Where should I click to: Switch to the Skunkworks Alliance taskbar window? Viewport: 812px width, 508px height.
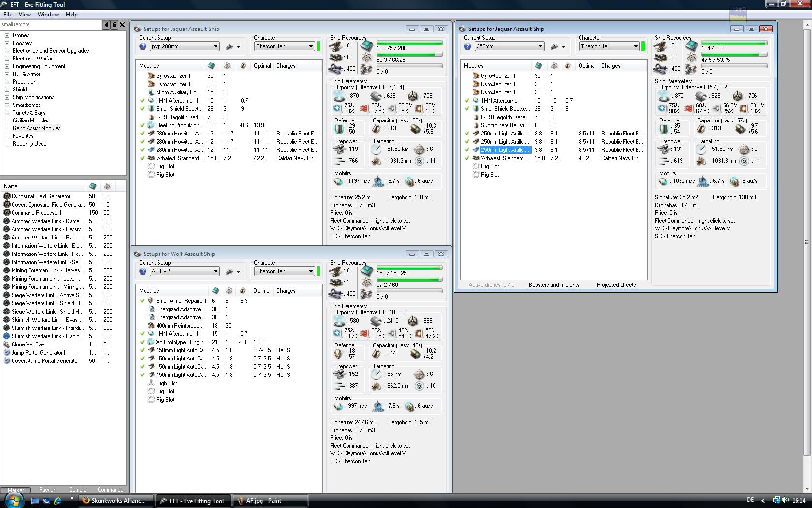[116, 501]
